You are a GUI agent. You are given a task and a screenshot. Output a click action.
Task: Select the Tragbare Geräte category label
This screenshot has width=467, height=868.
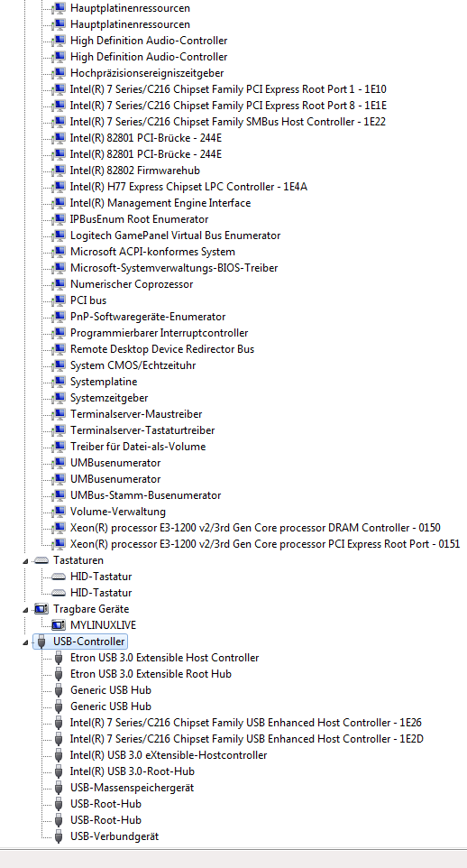(x=91, y=609)
